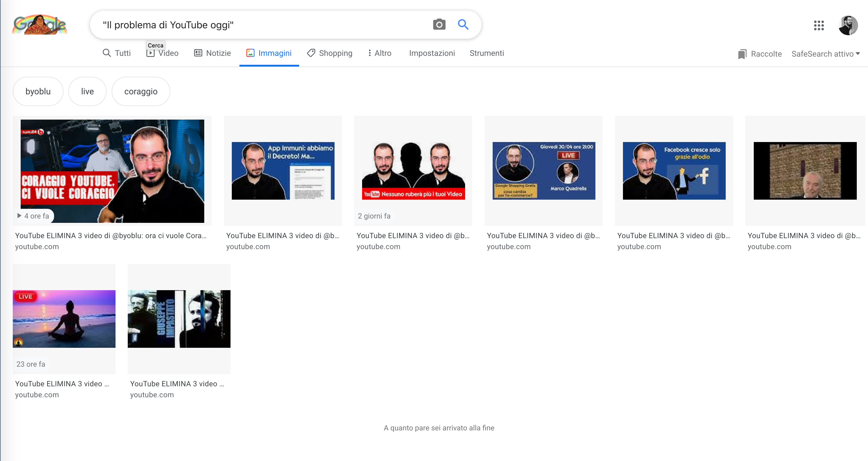This screenshot has height=461, width=868.
Task: Open search by image camera icon
Action: (439, 24)
